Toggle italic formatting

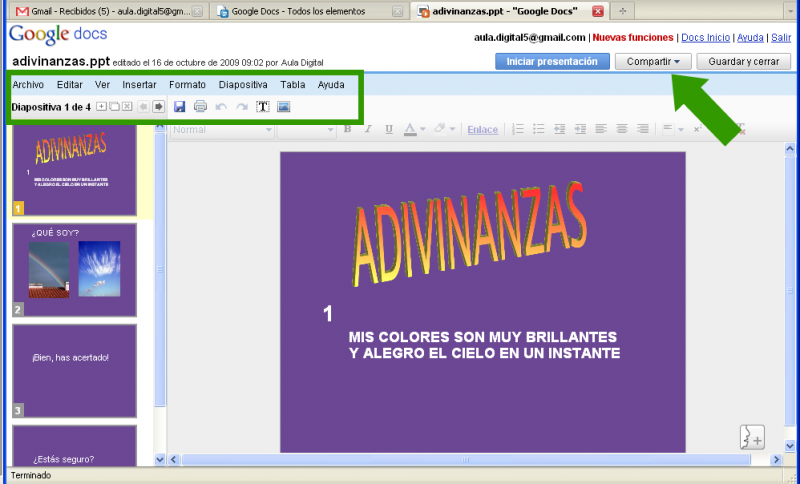[x=368, y=129]
